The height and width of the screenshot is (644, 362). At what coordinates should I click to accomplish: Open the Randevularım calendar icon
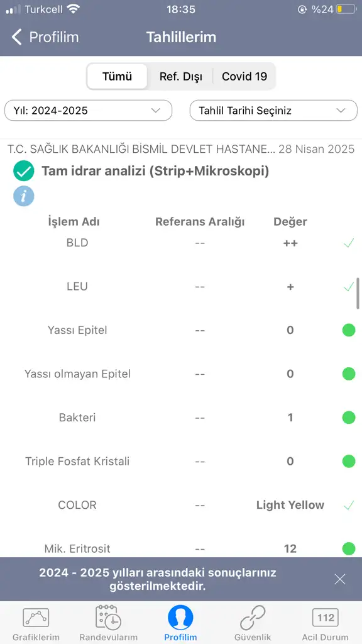pyautogui.click(x=108, y=617)
